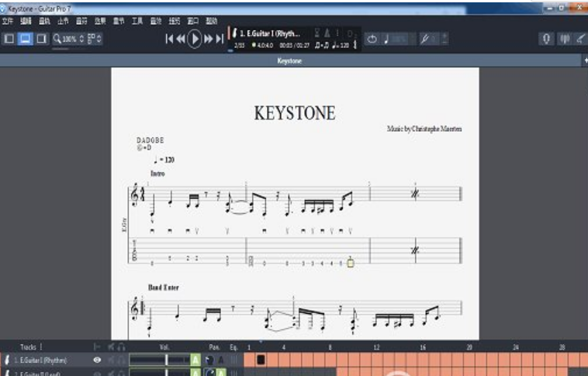
Task: Toggle the right inspector panel
Action: [41, 39]
